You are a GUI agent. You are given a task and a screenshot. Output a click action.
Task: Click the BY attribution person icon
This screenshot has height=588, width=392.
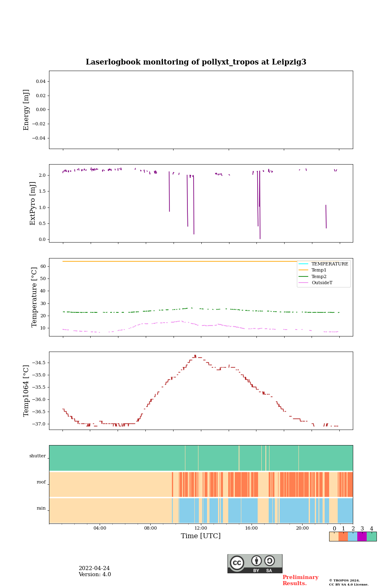[256, 561]
